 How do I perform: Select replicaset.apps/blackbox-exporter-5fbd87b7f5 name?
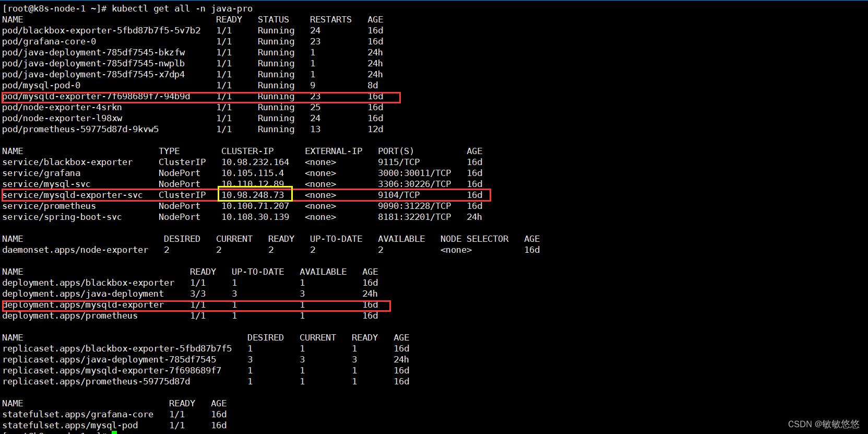117,348
